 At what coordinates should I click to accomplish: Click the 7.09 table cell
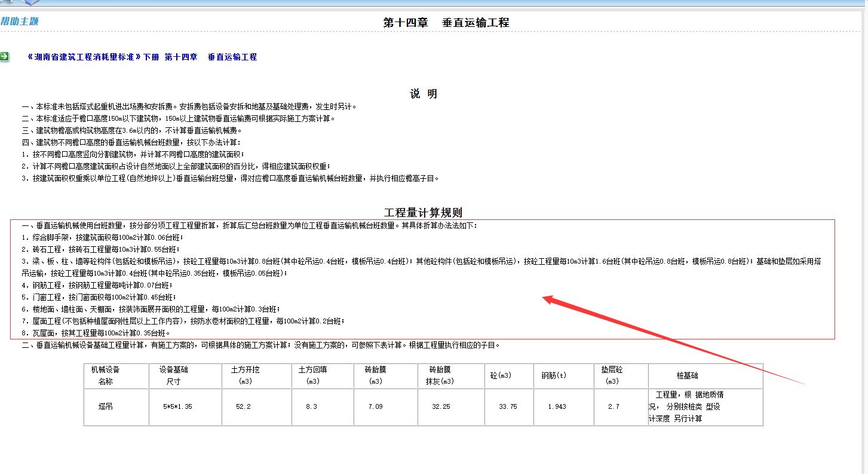click(x=385, y=406)
